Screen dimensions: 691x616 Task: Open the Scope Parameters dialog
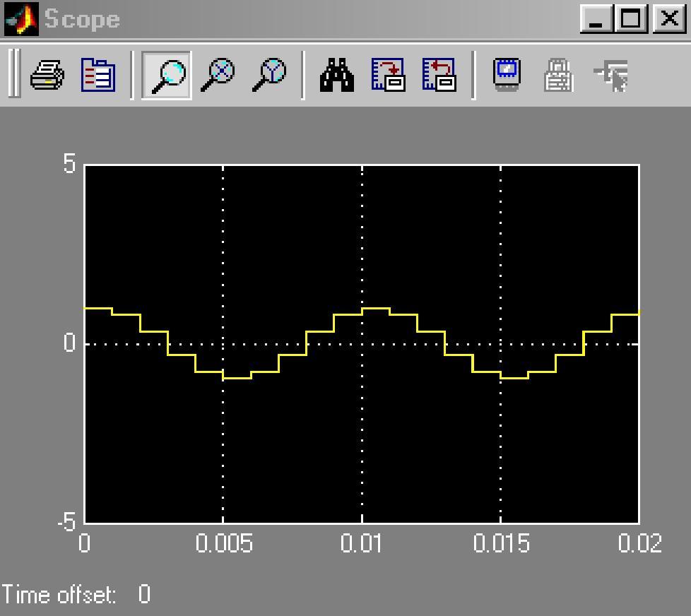click(x=98, y=74)
